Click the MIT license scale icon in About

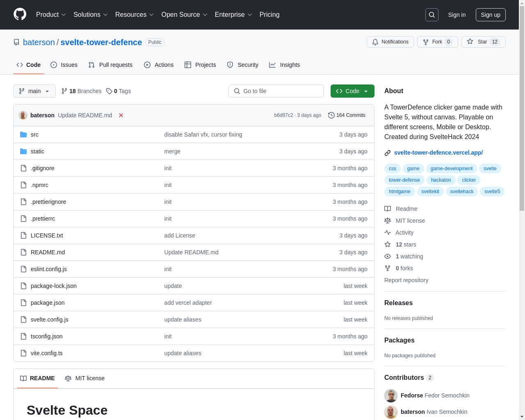388,221
